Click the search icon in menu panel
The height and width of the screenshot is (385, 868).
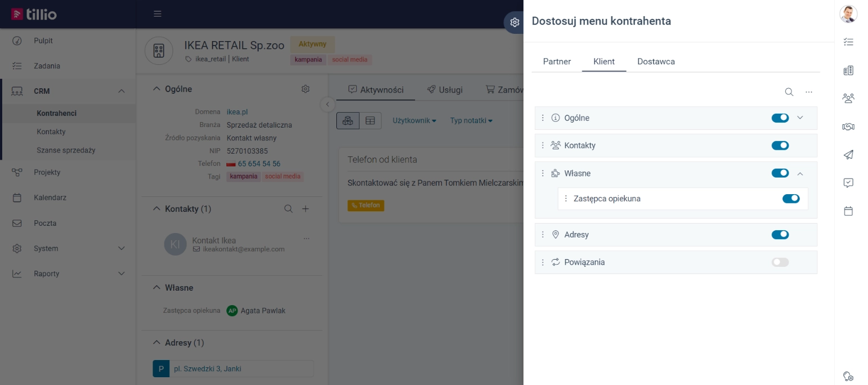pyautogui.click(x=789, y=92)
